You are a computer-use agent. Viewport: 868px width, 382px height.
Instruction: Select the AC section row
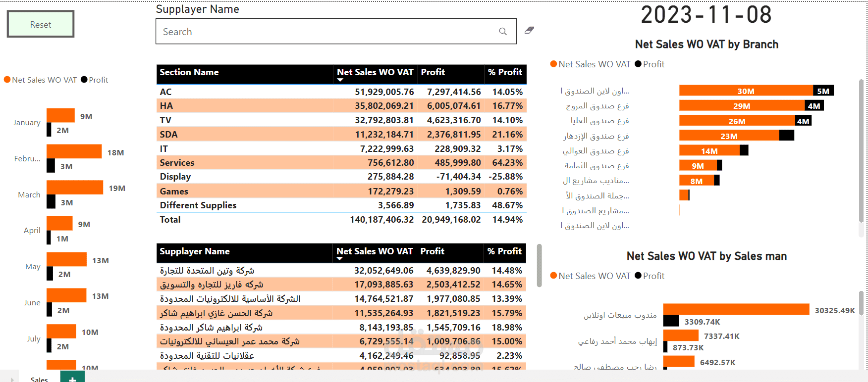click(341, 92)
